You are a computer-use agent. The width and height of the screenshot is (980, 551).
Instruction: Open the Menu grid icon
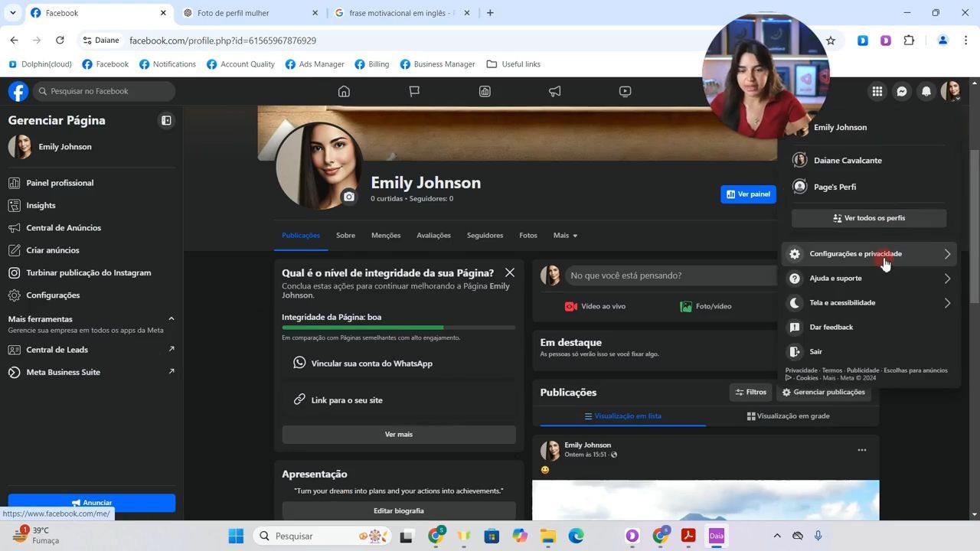(877, 91)
